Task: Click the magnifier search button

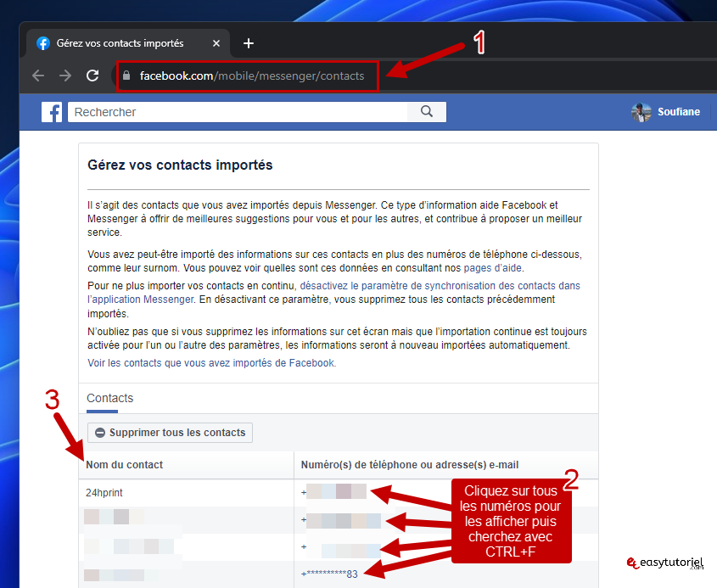Action: tap(427, 111)
